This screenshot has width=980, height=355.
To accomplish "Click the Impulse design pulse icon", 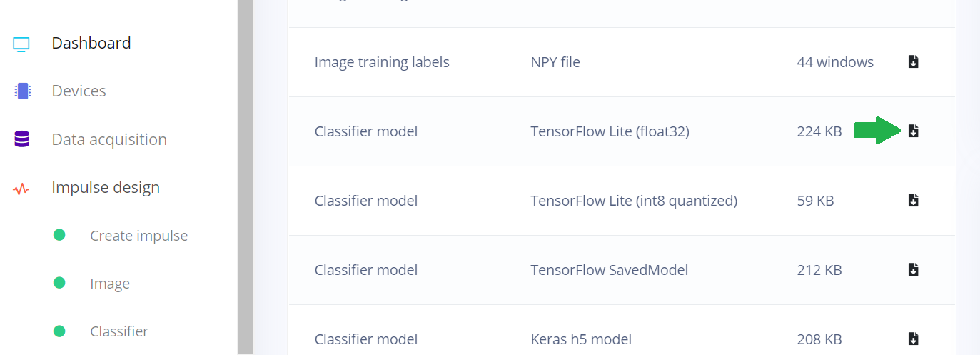I will (21, 189).
